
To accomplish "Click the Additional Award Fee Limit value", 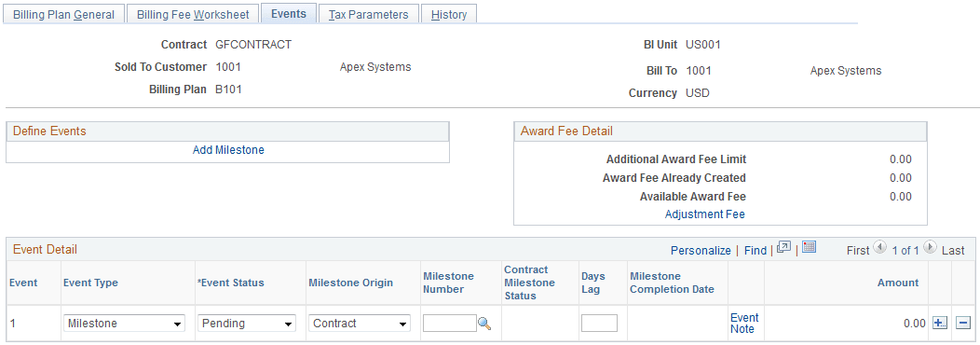I will [x=901, y=159].
